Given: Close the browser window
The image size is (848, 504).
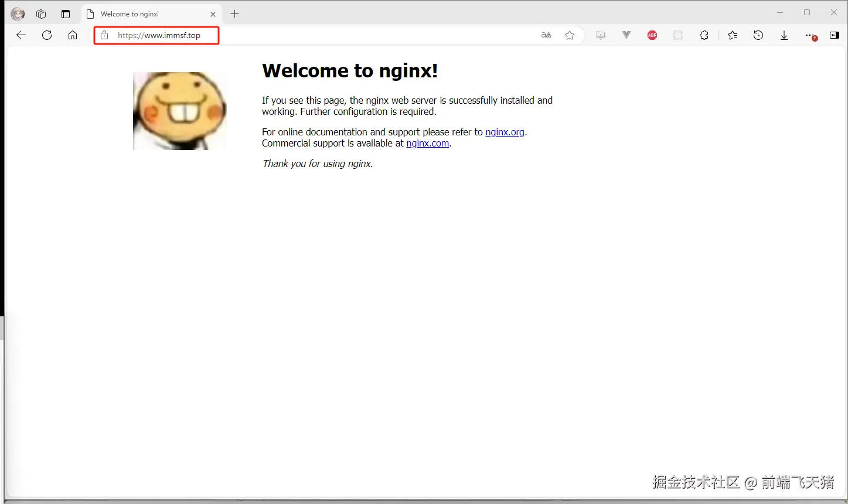Looking at the screenshot, I should [x=834, y=13].
